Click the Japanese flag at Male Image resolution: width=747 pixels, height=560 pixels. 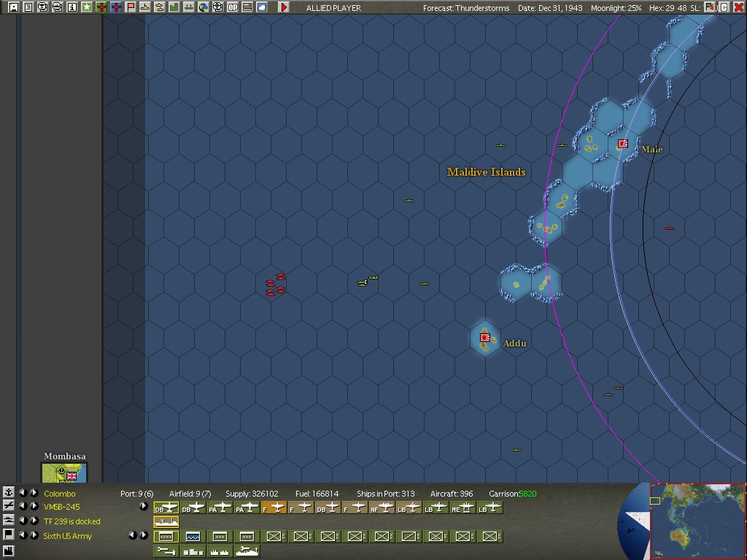tap(623, 144)
